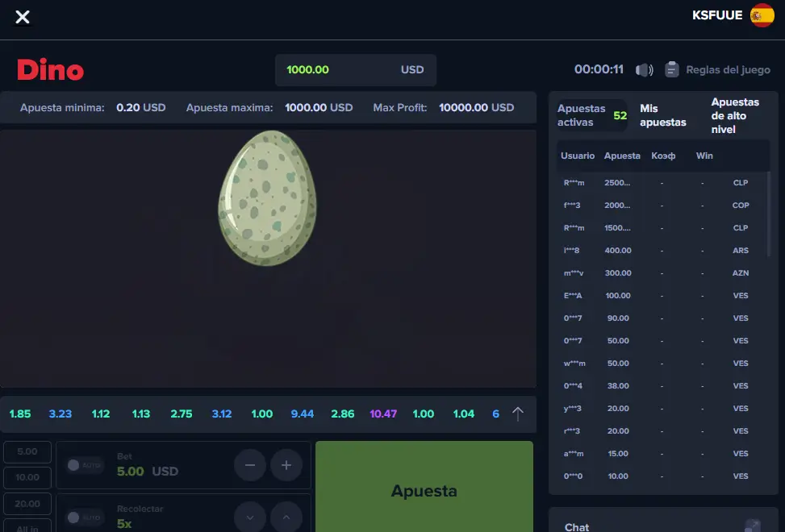Switch to the Mis apuestas tab

(662, 115)
